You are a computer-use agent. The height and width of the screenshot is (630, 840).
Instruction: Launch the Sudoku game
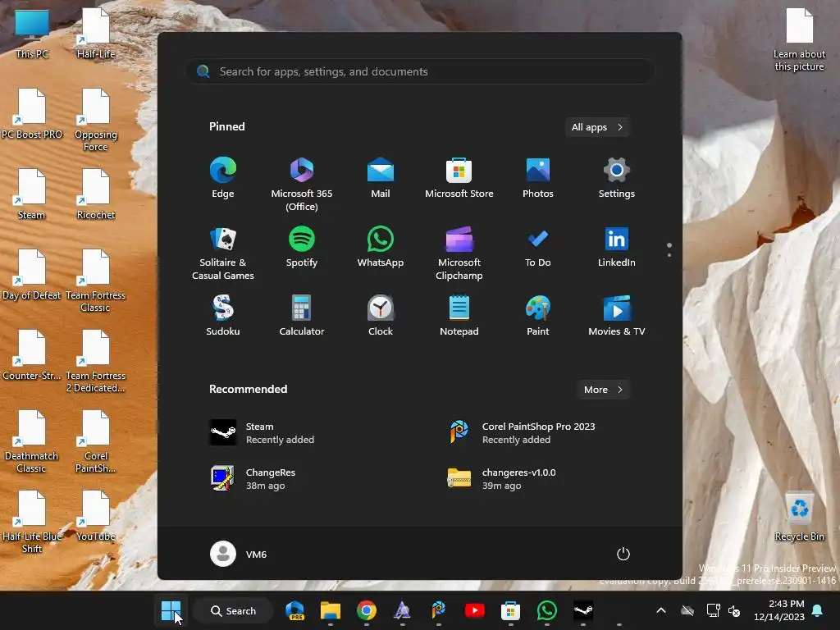[x=223, y=316]
